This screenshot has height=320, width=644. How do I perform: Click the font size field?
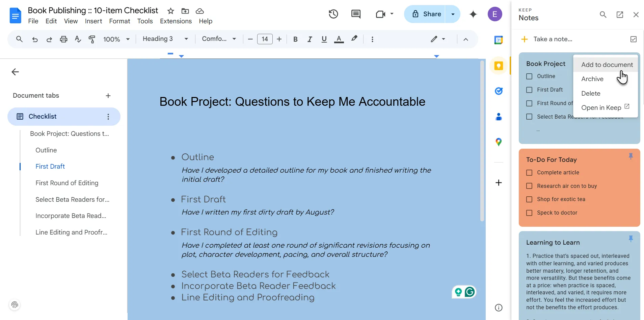pos(265,39)
